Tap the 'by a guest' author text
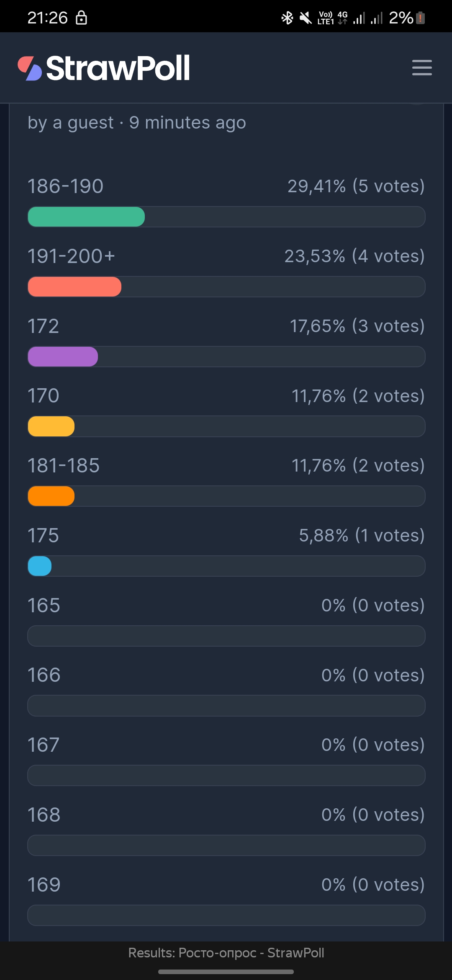 [71, 123]
